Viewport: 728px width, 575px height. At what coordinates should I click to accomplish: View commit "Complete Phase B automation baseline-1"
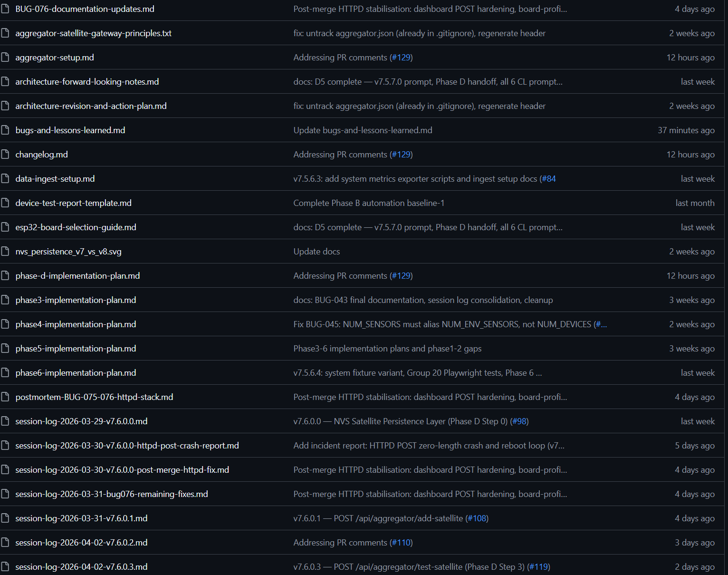click(x=369, y=203)
